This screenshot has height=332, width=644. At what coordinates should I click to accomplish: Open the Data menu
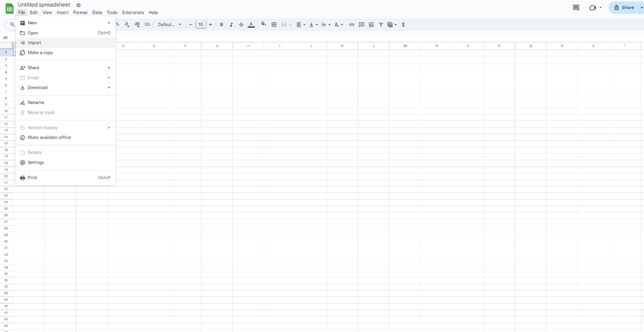(x=97, y=13)
